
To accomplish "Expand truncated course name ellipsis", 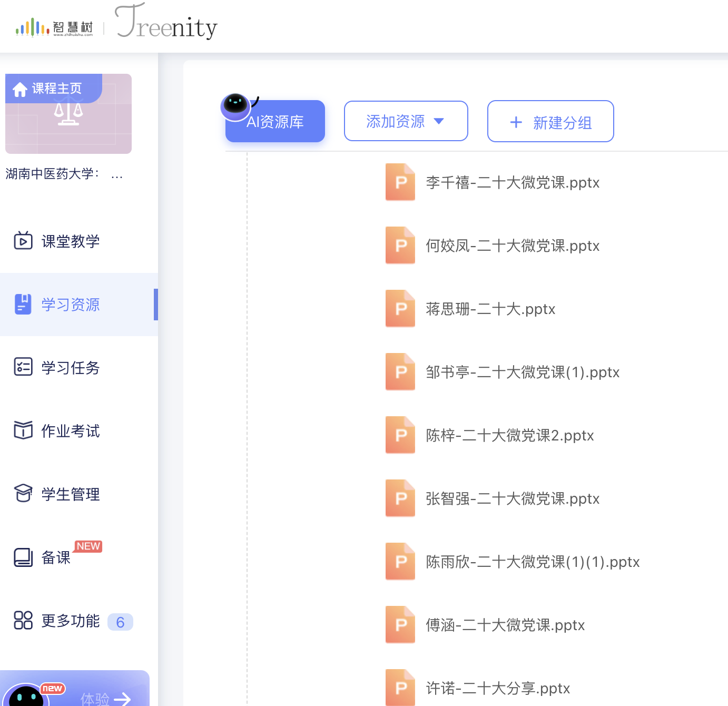I will click(x=117, y=174).
